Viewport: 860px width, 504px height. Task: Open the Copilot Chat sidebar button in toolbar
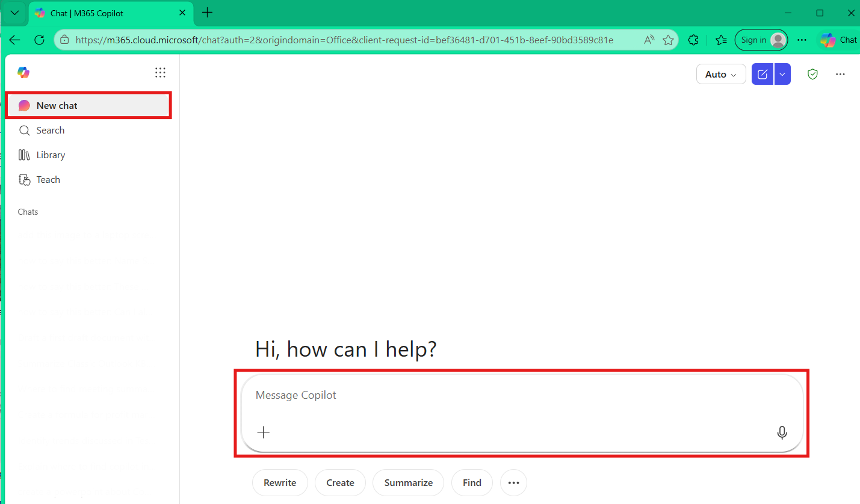click(x=839, y=40)
